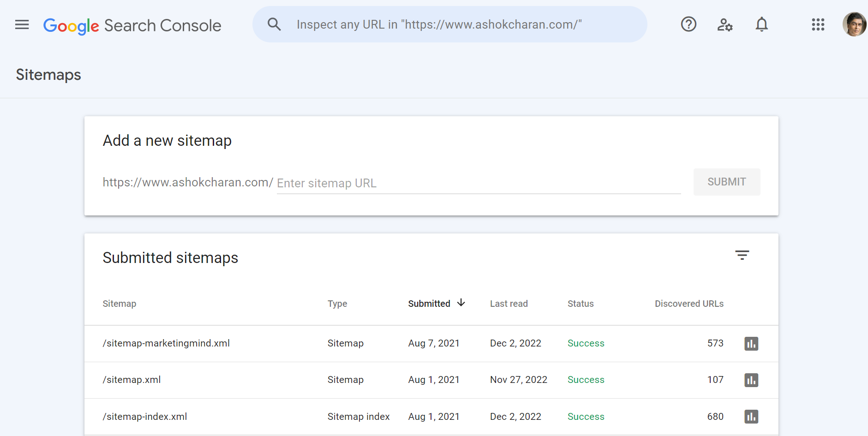Click the Add a new sitemap heading
The image size is (868, 436).
pyautogui.click(x=167, y=141)
